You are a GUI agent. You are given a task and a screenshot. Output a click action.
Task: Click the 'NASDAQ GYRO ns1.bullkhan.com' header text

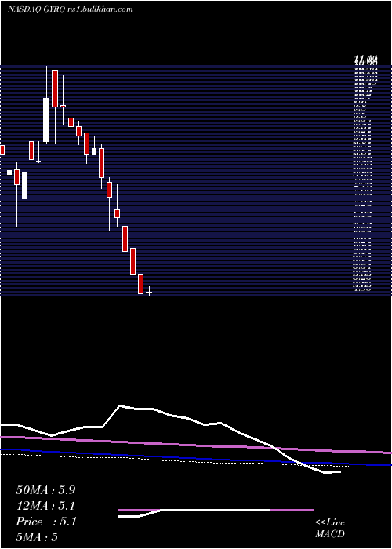click(x=70, y=9)
